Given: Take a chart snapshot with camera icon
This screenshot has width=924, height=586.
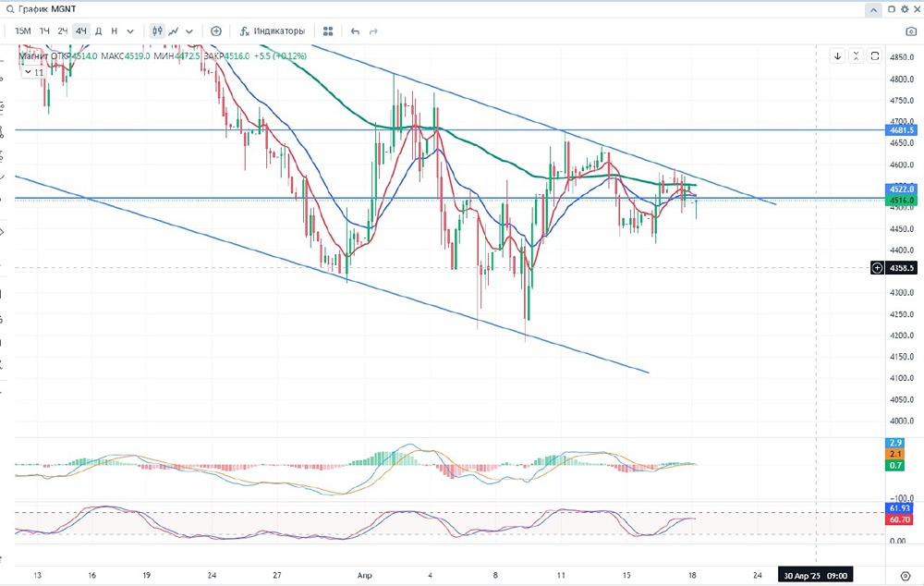Looking at the screenshot, I should 912,31.
